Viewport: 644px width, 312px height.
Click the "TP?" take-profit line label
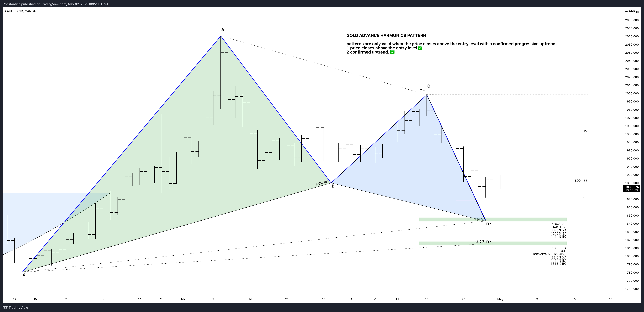[585, 131]
